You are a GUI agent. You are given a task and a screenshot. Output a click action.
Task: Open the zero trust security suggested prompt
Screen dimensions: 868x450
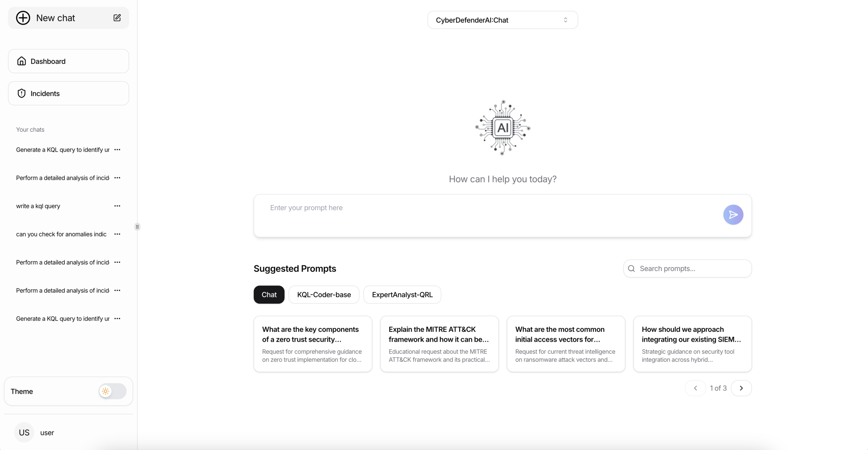click(313, 344)
